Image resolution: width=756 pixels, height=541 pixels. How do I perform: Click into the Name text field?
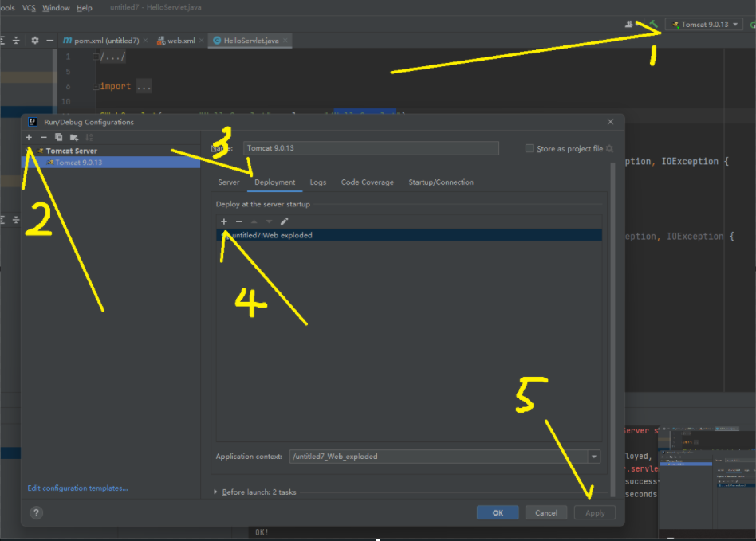click(371, 148)
